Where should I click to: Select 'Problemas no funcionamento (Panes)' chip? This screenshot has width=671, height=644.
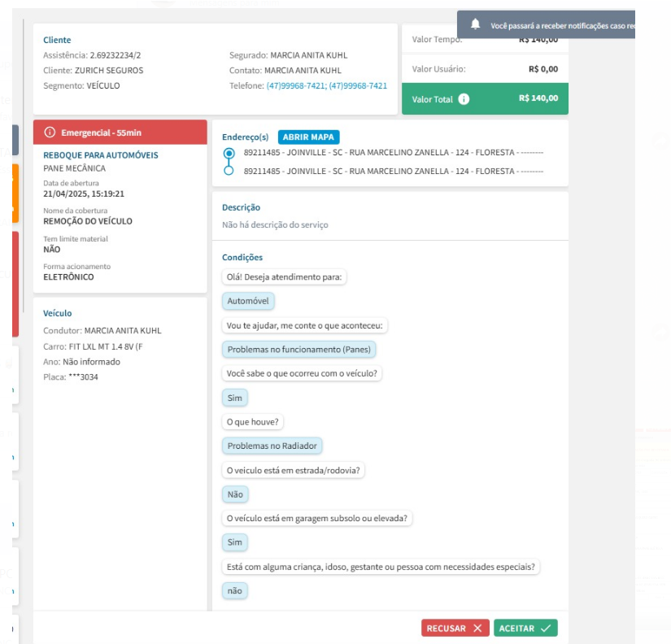pos(298,349)
